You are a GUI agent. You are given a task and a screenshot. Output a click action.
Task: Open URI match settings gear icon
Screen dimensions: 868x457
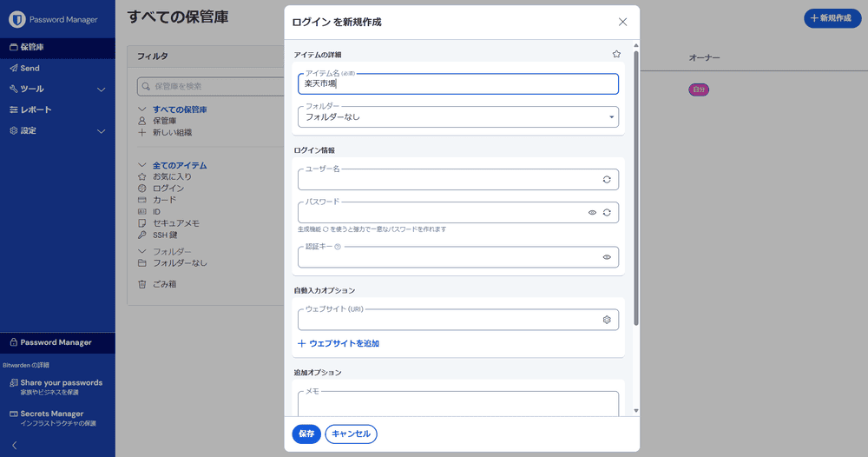tap(607, 320)
